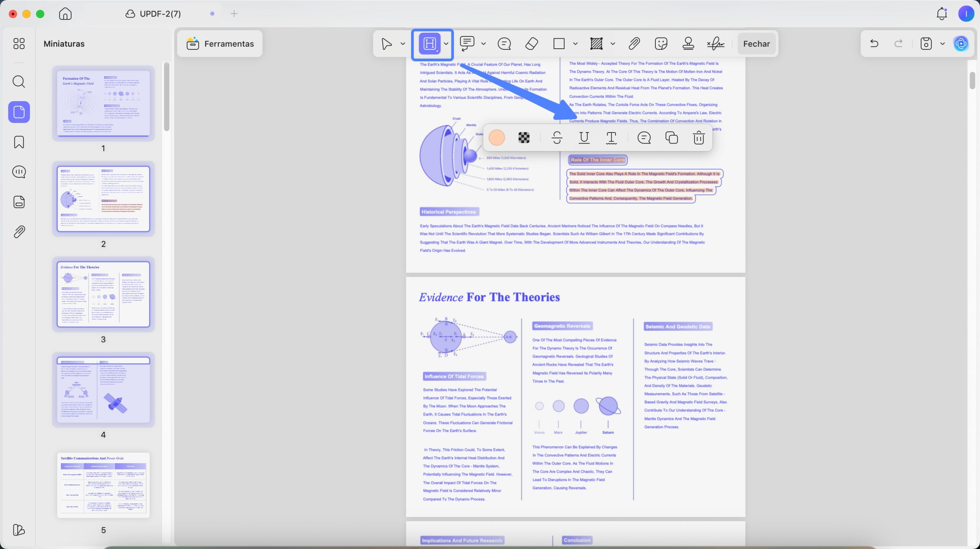
Task: Open the layers icon at sidebar bottom
Action: pyautogui.click(x=19, y=530)
